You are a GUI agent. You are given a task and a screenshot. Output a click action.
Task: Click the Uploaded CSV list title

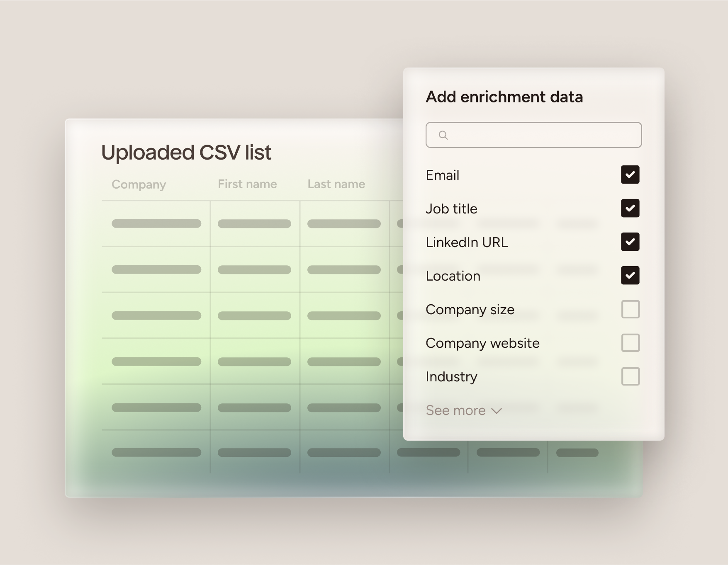tap(186, 153)
